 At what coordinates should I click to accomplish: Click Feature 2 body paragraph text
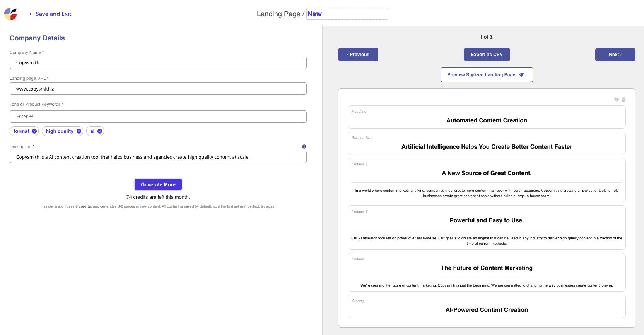(487, 241)
